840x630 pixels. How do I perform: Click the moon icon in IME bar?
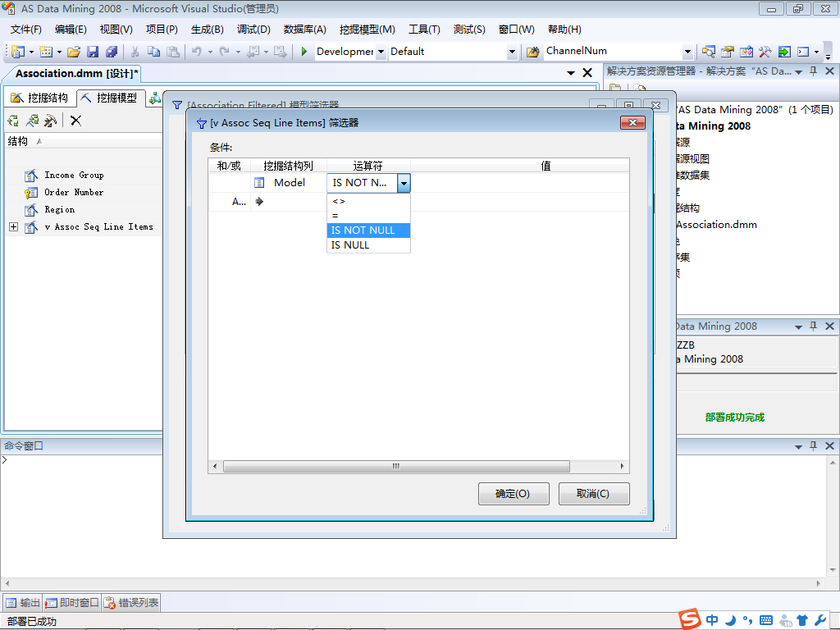(730, 620)
